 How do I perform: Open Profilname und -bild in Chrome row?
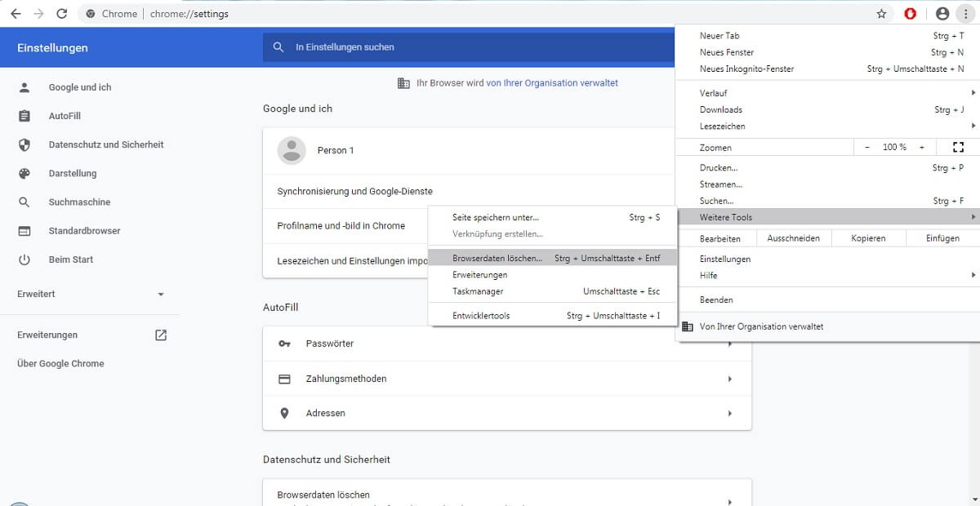(x=345, y=225)
